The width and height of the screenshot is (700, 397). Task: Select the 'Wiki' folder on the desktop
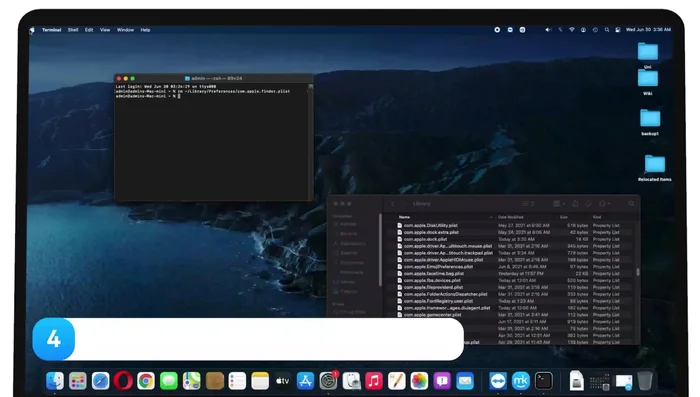(x=648, y=78)
